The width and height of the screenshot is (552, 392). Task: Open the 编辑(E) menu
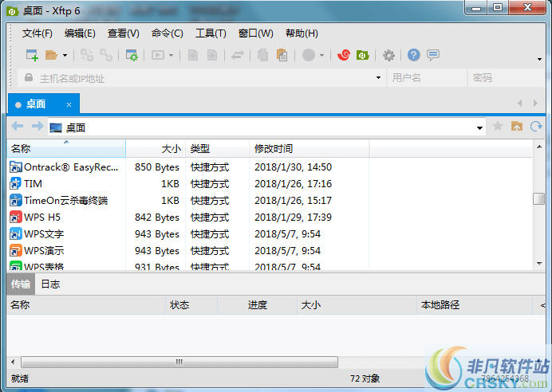[x=80, y=33]
